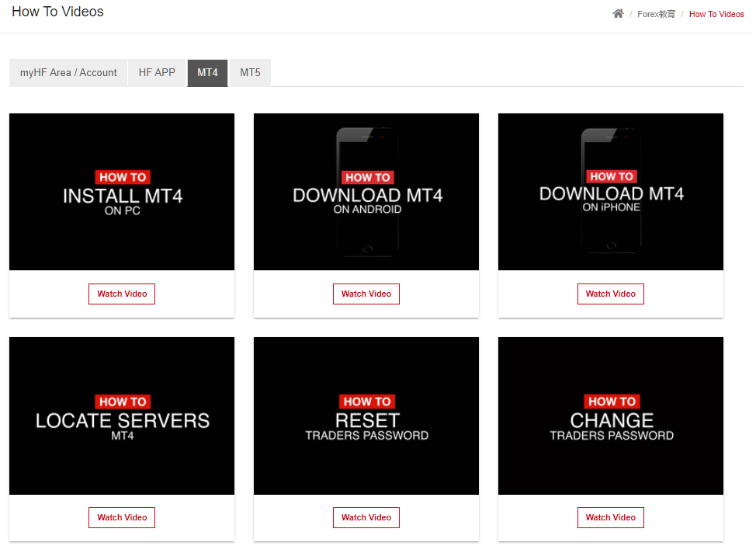Watch Video for Download MT4 on Android
The width and height of the screenshot is (756, 560).
coord(366,294)
